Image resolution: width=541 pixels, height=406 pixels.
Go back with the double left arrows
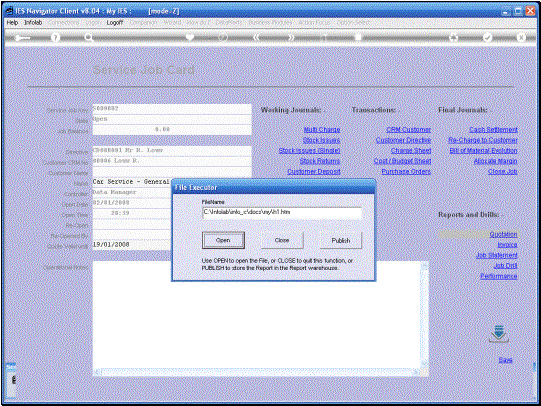click(x=256, y=37)
